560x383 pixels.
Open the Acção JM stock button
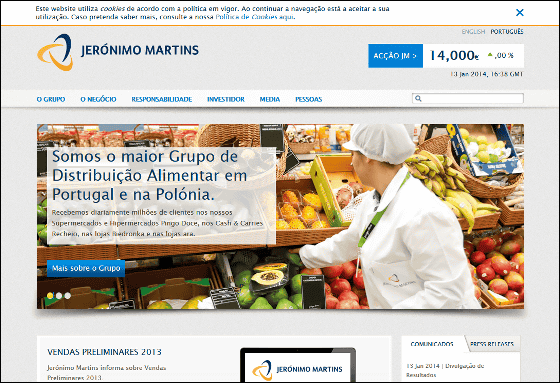click(x=395, y=56)
